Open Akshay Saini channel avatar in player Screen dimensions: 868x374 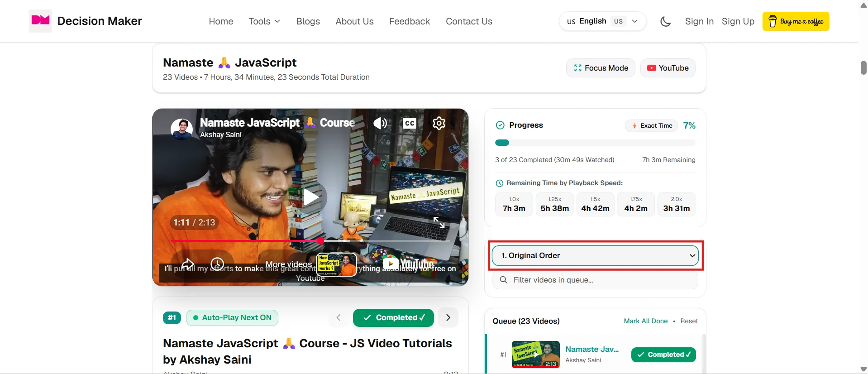tap(182, 129)
